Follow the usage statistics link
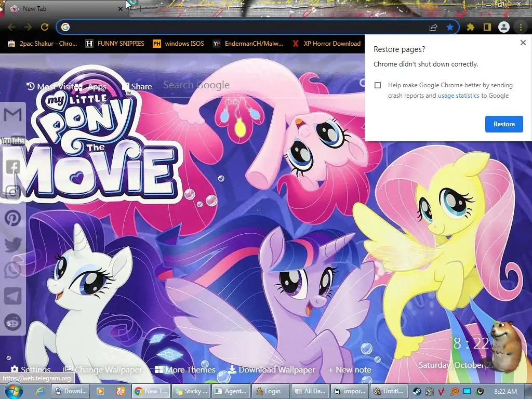The width and height of the screenshot is (532, 399). tap(458, 96)
